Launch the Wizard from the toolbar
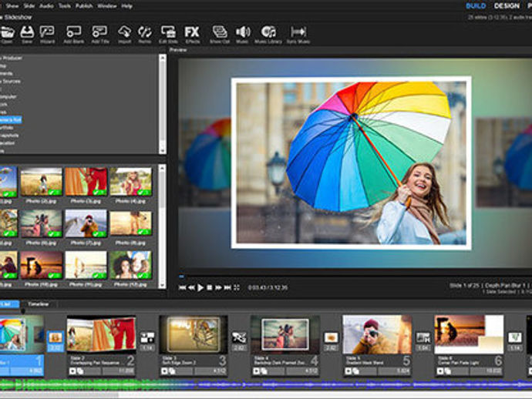The image size is (532, 399). (47, 34)
